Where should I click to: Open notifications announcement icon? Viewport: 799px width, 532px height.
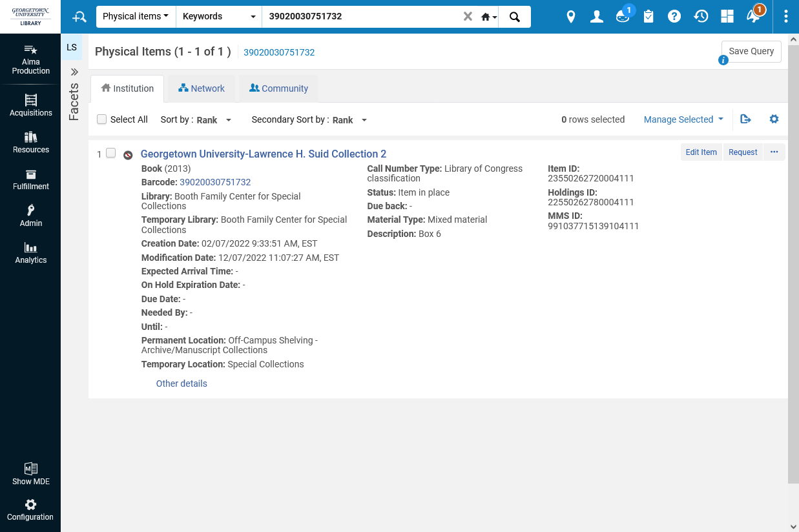(754, 15)
